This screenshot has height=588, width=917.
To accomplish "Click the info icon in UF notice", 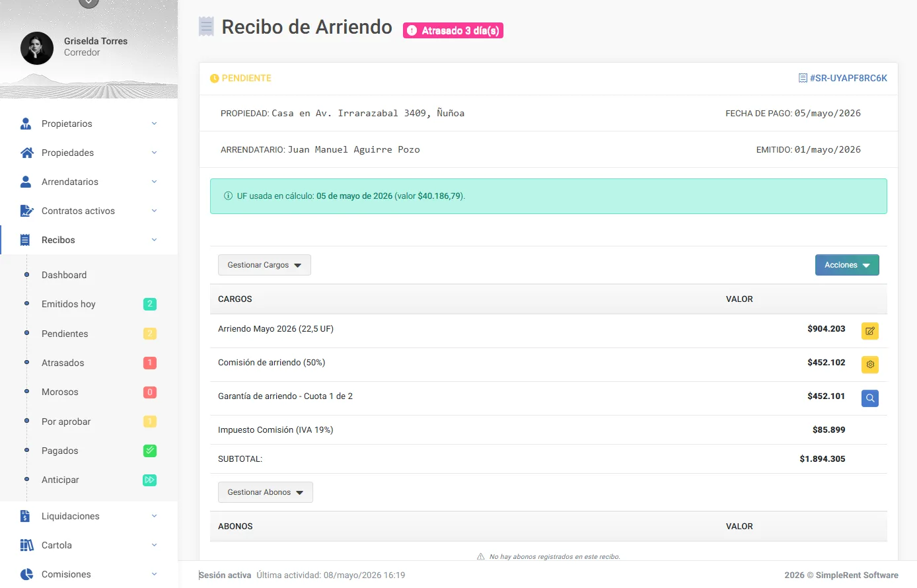I will (x=228, y=196).
